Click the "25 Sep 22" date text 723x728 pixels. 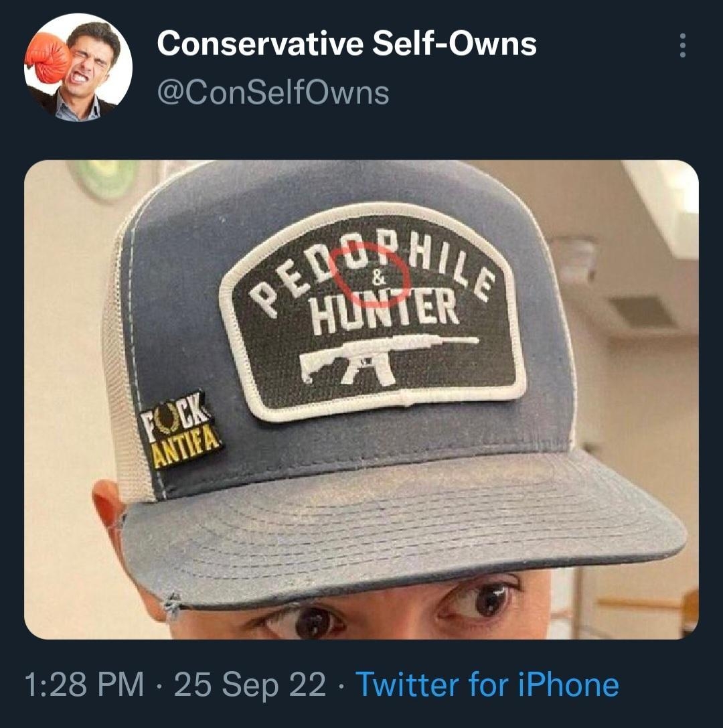coord(250,684)
